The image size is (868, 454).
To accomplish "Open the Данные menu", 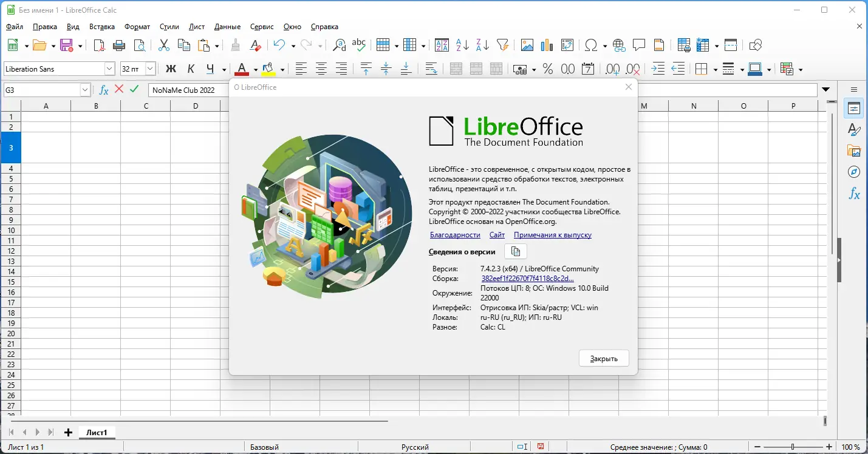I will click(x=228, y=27).
